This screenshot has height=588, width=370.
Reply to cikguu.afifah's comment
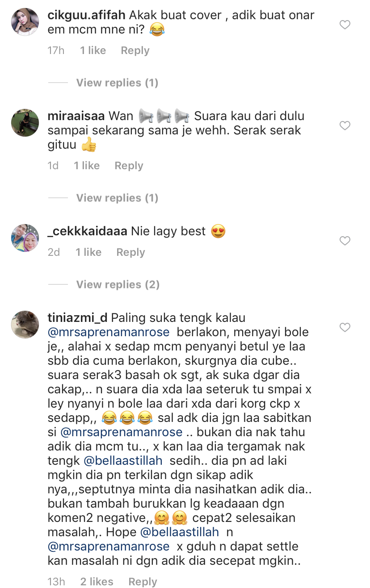click(x=135, y=50)
